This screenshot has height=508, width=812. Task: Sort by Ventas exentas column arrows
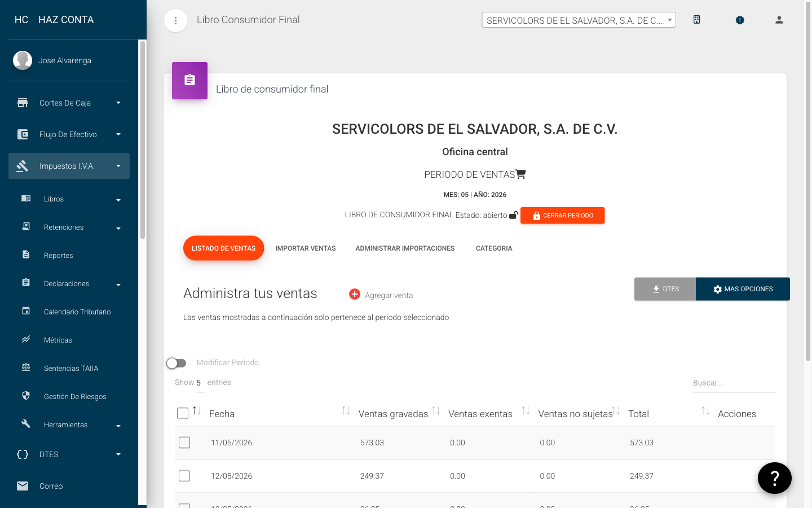[526, 411]
